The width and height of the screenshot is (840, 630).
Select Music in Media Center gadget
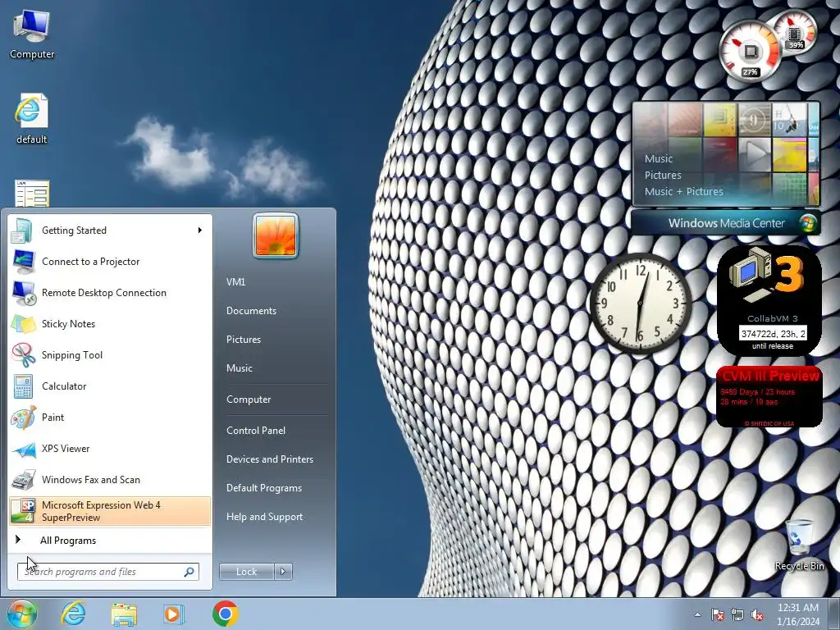coord(659,158)
